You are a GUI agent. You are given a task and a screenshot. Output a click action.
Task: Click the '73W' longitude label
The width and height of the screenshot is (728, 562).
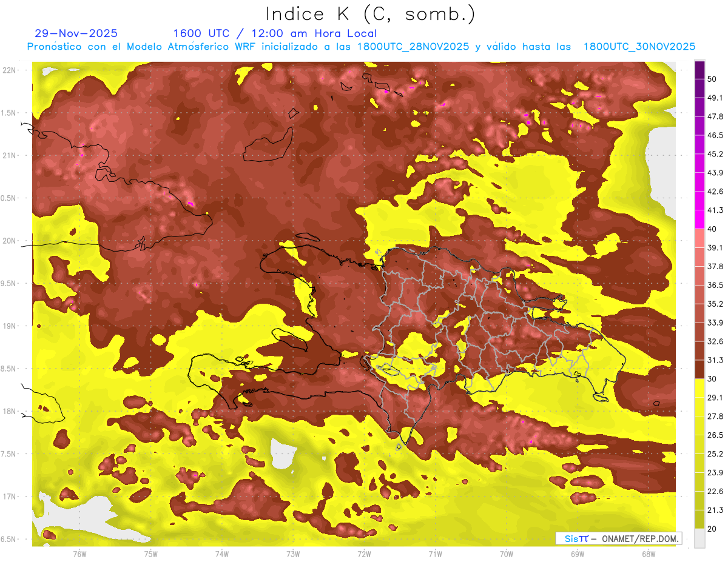pyautogui.click(x=293, y=554)
